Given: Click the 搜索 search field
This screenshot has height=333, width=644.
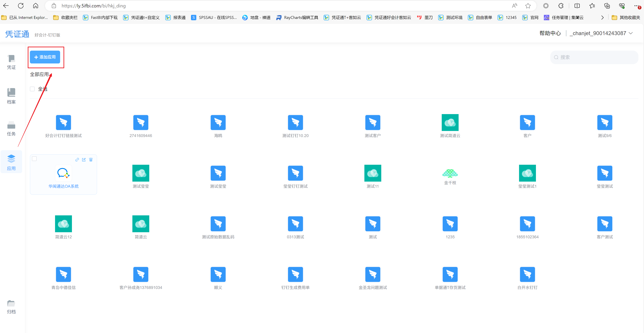Looking at the screenshot, I should click(594, 57).
